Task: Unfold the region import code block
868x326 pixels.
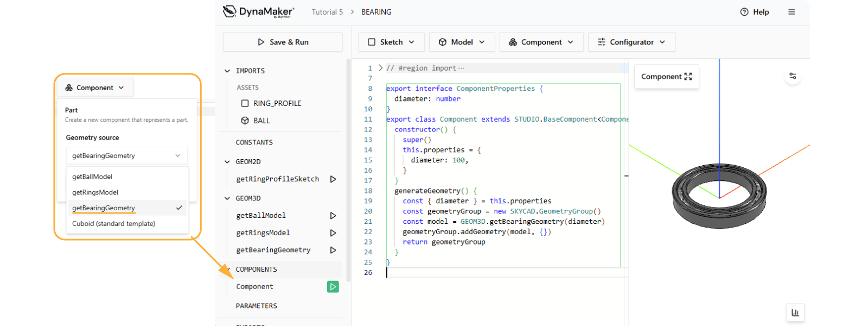Action: point(380,68)
